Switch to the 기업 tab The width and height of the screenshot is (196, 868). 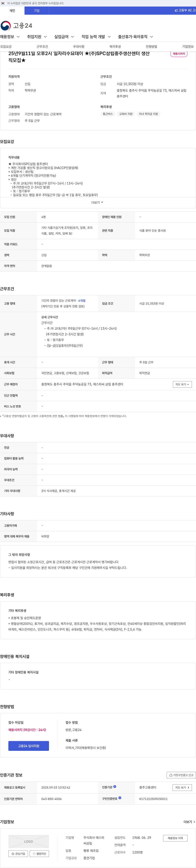click(x=37, y=10)
